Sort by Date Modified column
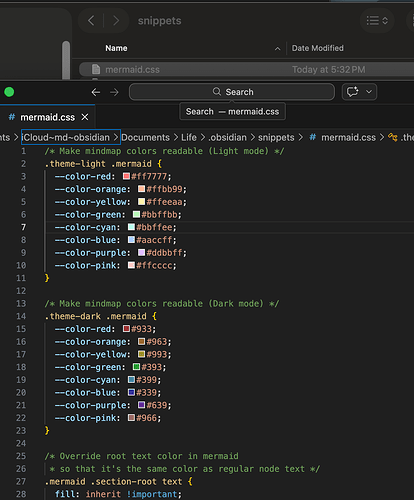Viewport: 414px width, 500px height. coord(318,48)
